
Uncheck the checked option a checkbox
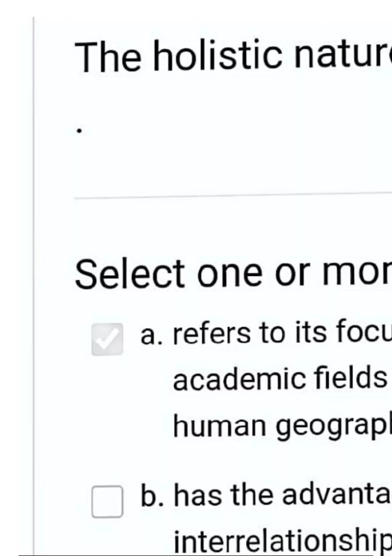107,339
